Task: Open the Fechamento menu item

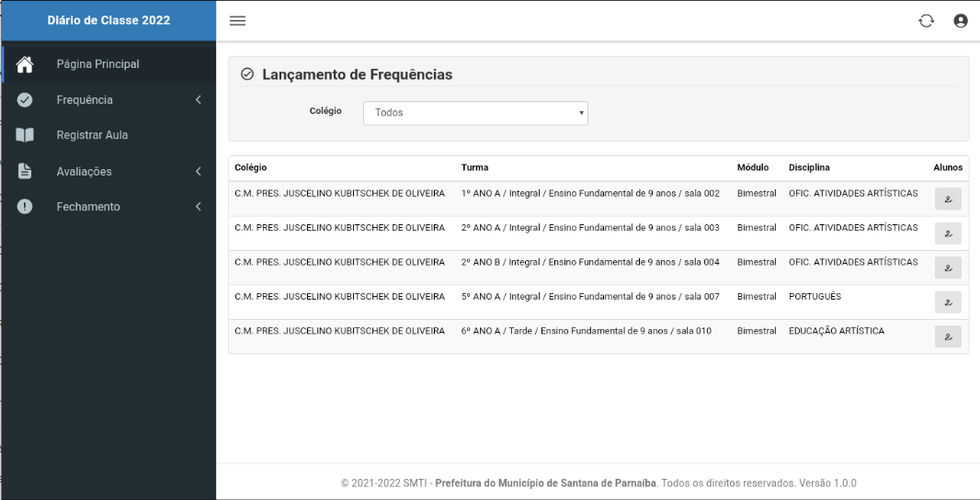Action: tap(109, 207)
